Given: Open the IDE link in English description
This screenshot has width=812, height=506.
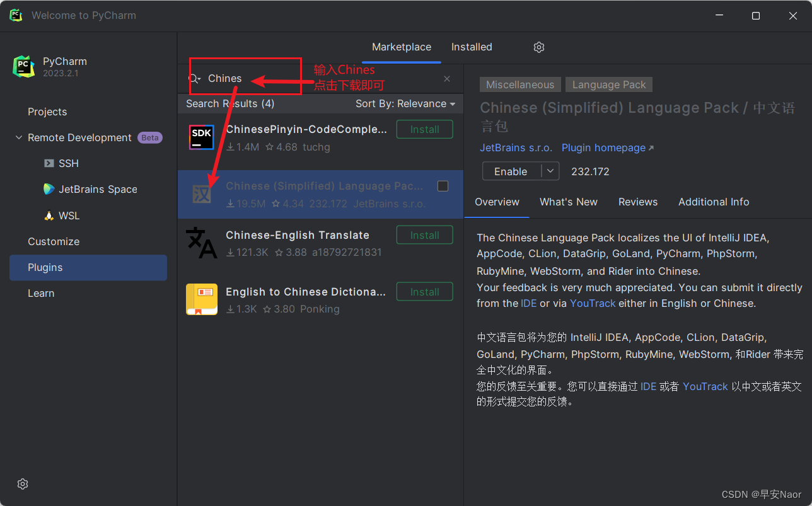Looking at the screenshot, I should point(529,303).
